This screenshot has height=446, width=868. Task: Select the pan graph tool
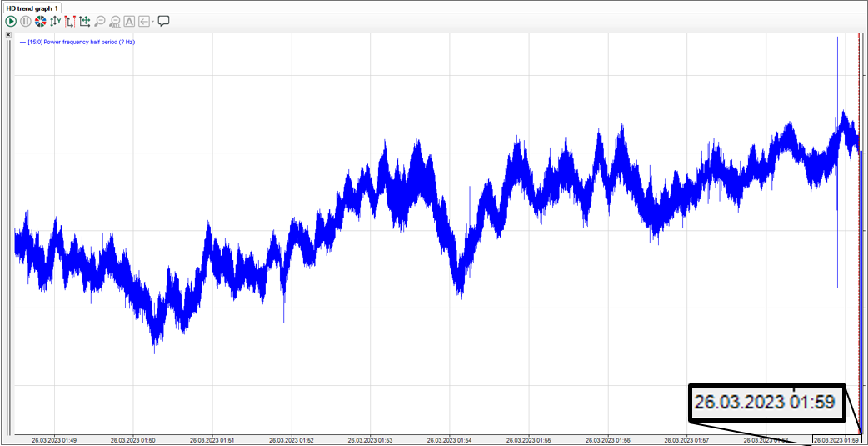pyautogui.click(x=85, y=22)
